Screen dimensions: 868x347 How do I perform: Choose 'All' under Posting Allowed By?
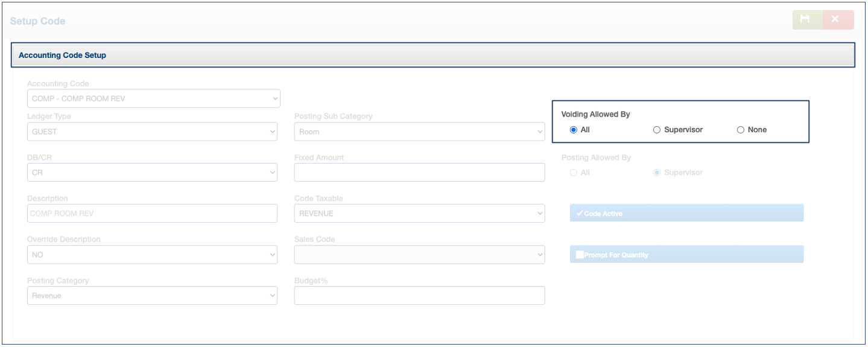(x=574, y=173)
